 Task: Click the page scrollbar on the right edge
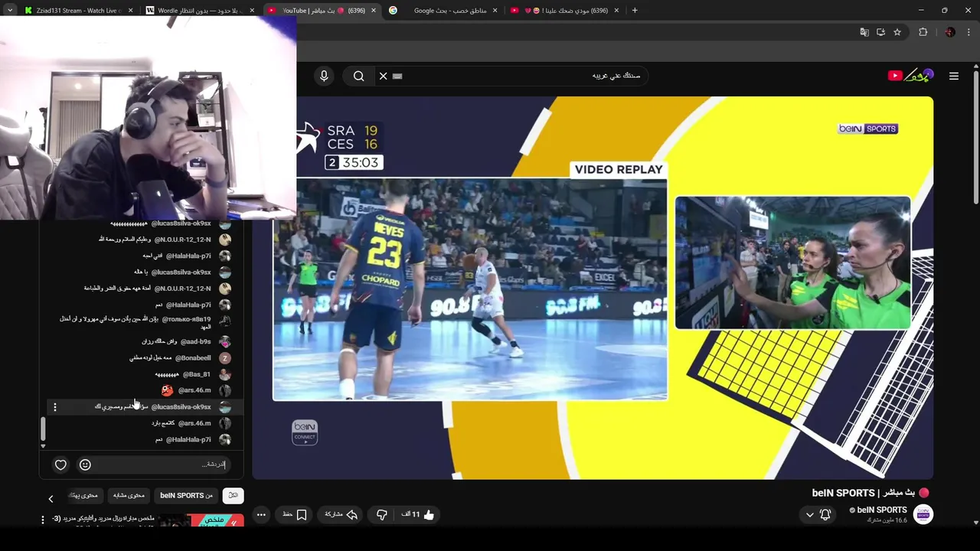975,138
